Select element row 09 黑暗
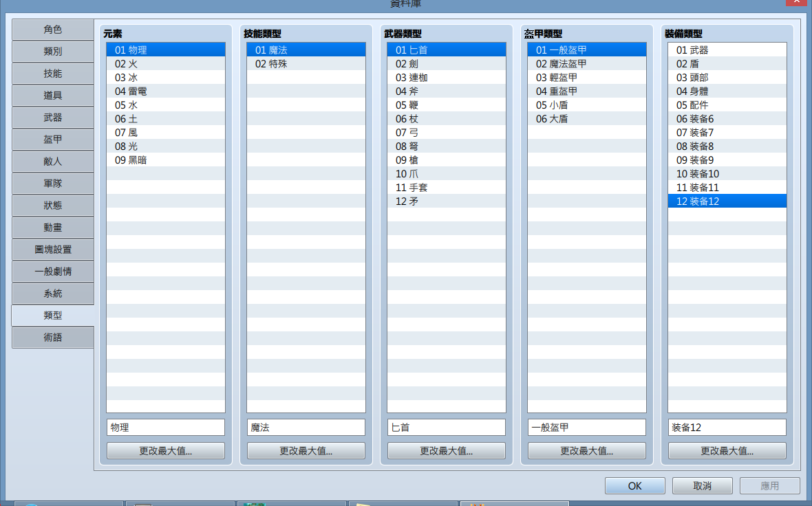812x506 pixels. (166, 160)
